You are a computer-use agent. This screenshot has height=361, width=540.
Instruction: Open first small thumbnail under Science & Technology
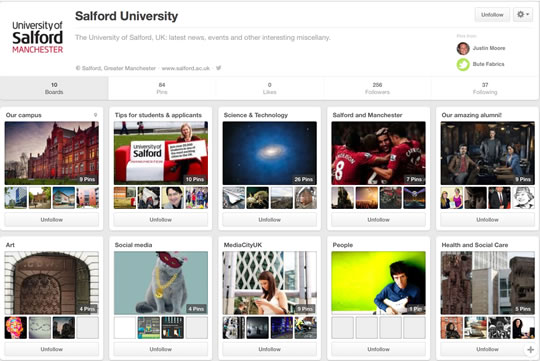click(x=233, y=198)
